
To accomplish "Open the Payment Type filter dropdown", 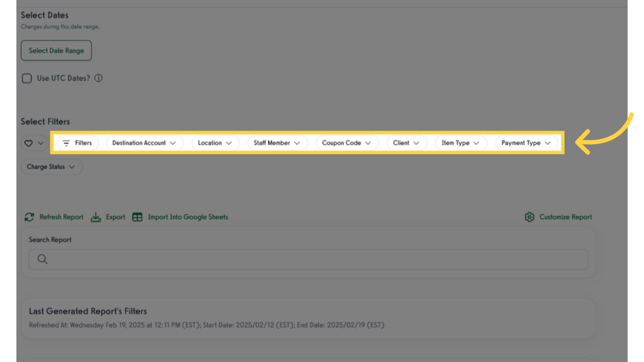I will (526, 143).
